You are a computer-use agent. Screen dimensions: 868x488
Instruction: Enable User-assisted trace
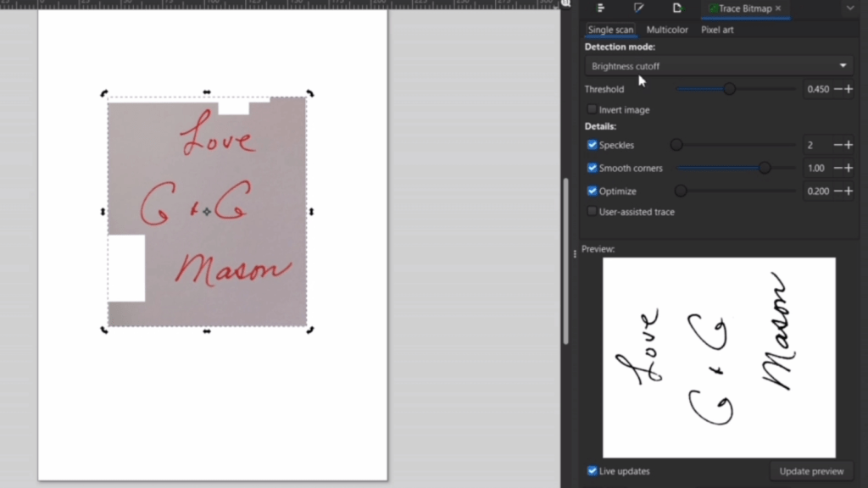coord(592,212)
